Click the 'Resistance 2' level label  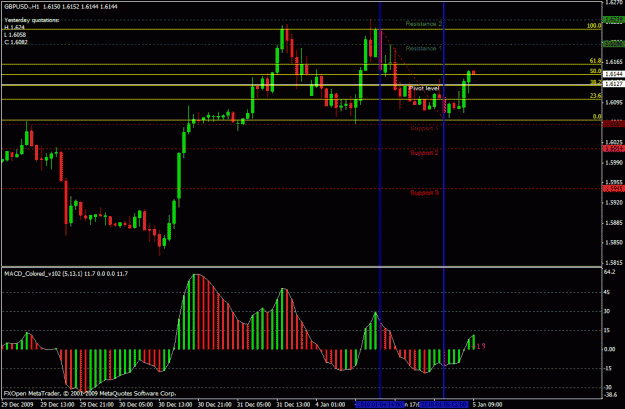[x=423, y=24]
